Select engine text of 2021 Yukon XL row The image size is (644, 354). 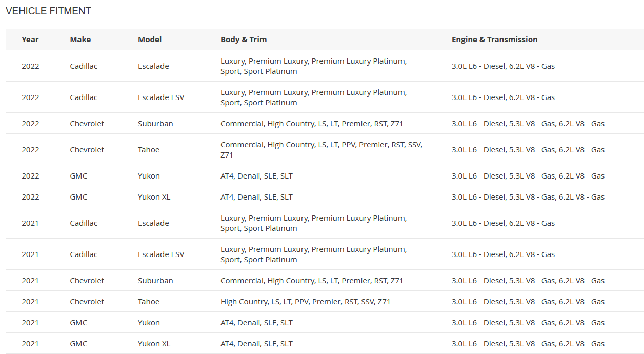pos(528,344)
